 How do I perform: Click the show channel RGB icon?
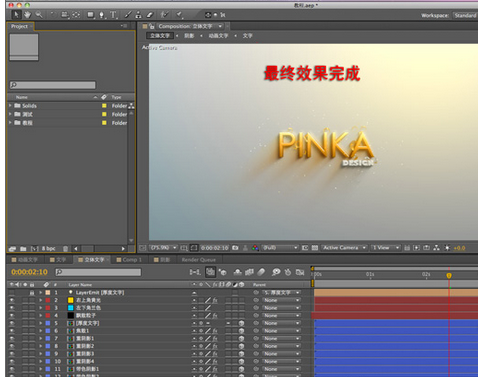pyautogui.click(x=255, y=248)
